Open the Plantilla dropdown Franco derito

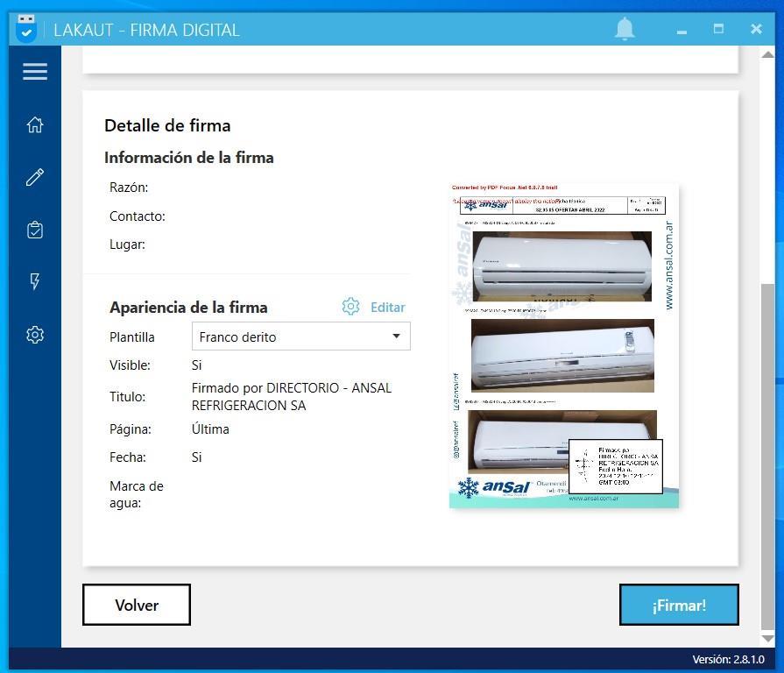click(301, 336)
